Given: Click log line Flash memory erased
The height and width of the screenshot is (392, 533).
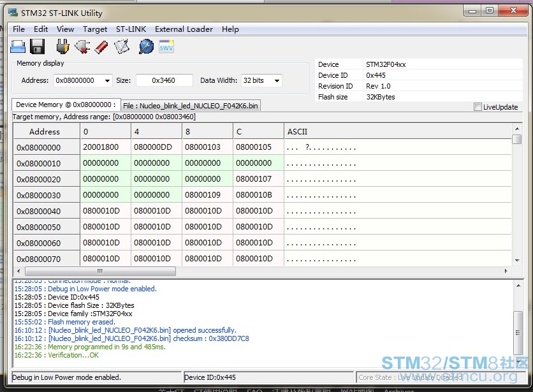Looking at the screenshot, I should (65, 322).
